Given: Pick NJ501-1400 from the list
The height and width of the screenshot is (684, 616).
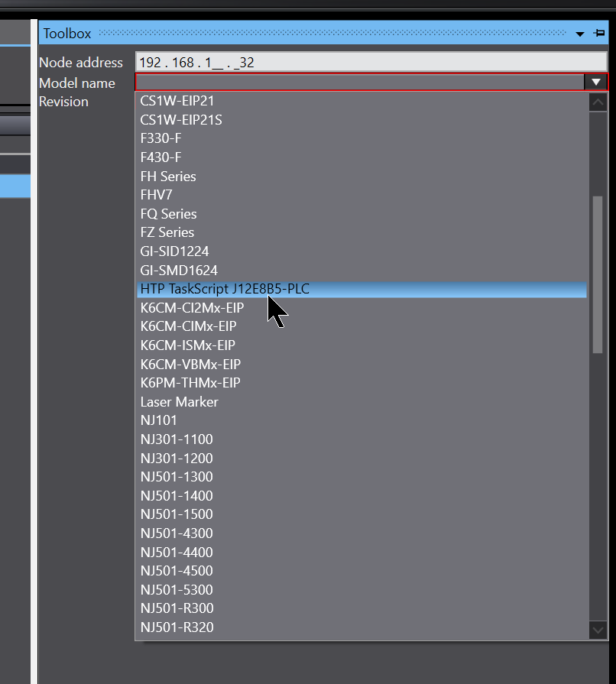Looking at the screenshot, I should [361, 495].
